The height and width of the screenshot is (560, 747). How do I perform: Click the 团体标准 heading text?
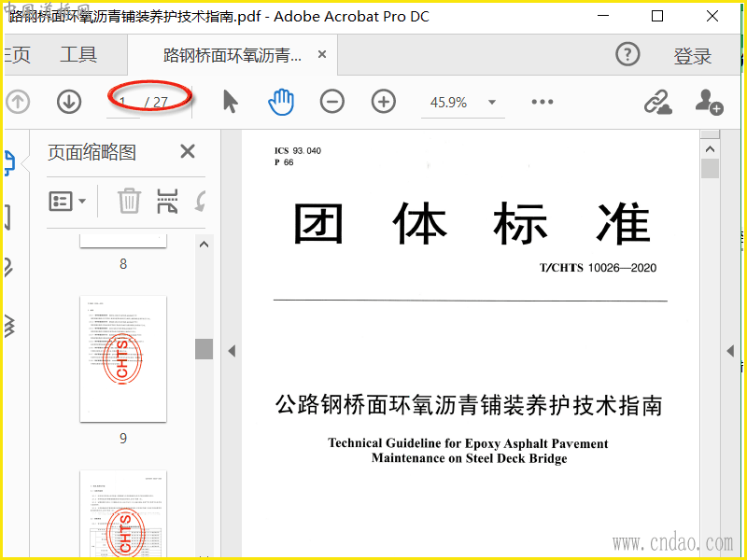(472, 224)
